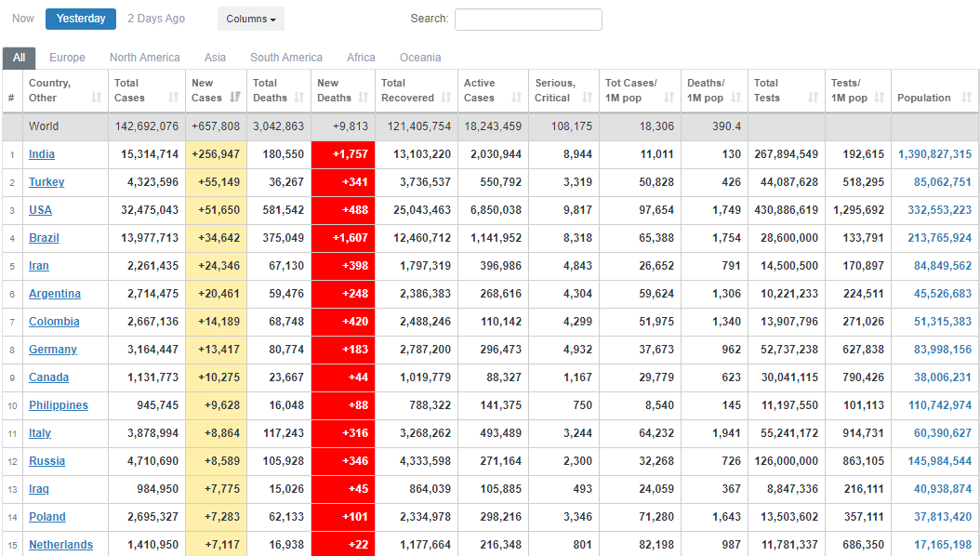Show data from 2 Days Ago
Image resolution: width=980 pixels, height=556 pixels.
[x=156, y=19]
